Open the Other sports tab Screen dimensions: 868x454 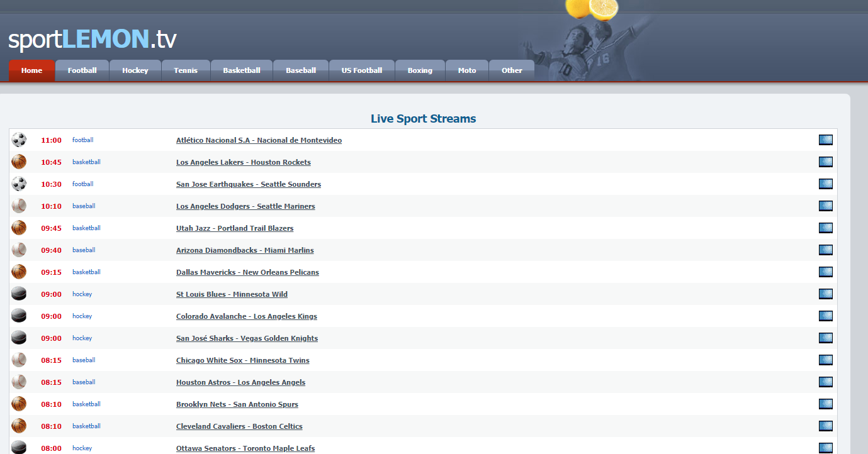point(512,70)
